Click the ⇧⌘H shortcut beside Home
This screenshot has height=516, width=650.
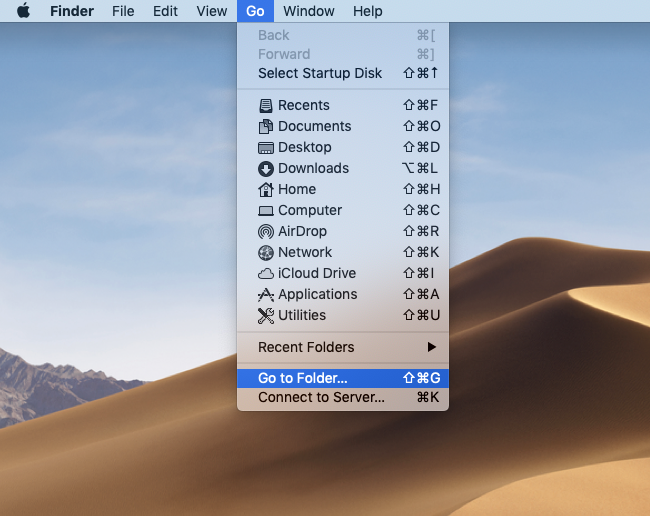point(422,189)
